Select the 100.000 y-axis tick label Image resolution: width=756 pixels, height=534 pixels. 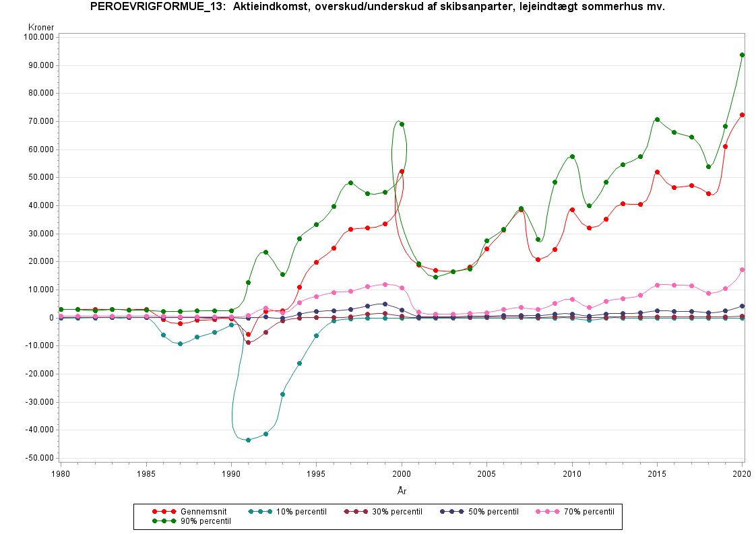40,37
